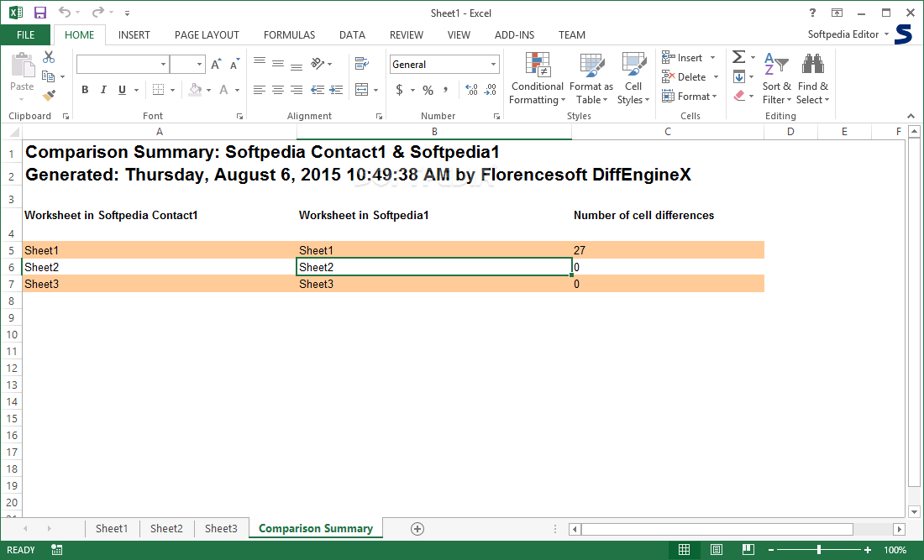Click the Undo arrow icon
The width and height of the screenshot is (924, 560).
pos(65,13)
